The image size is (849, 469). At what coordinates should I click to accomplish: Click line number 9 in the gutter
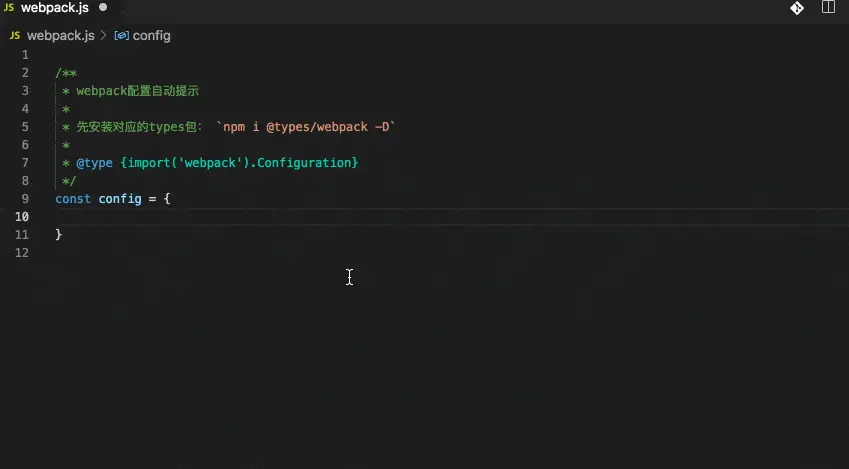(x=25, y=199)
